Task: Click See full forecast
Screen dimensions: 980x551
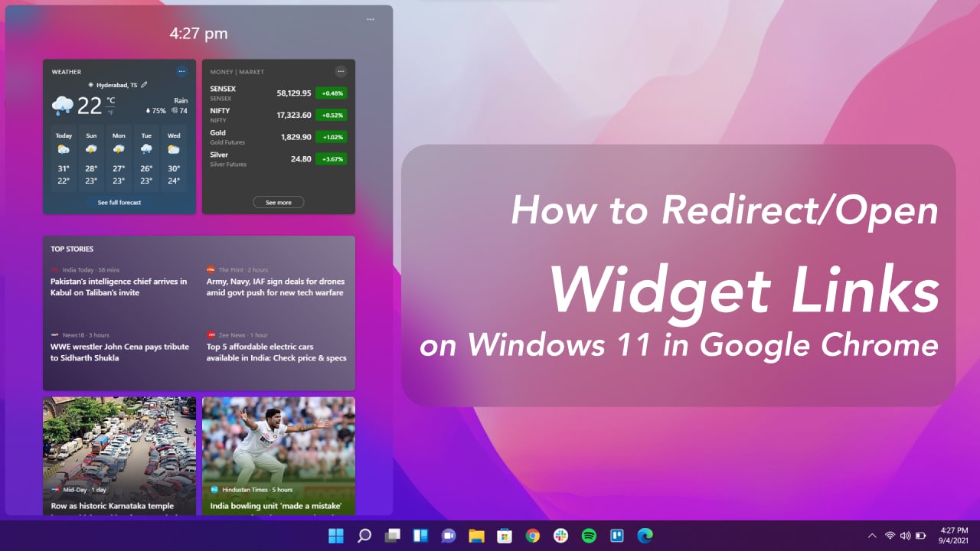Action: tap(119, 203)
